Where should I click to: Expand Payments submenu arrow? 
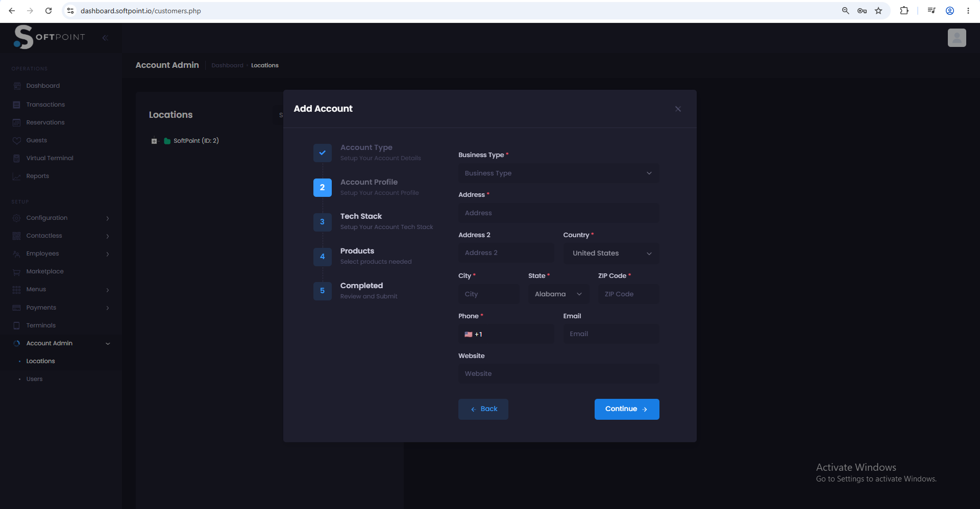click(x=108, y=308)
